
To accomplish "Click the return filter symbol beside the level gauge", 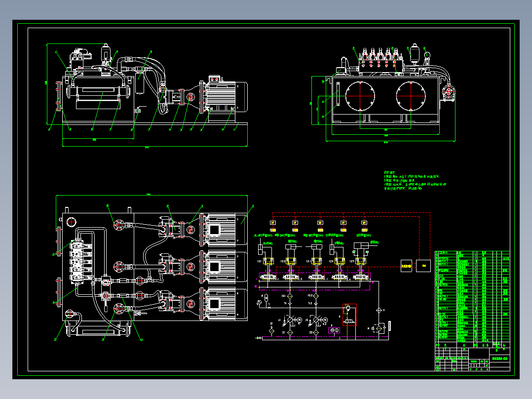I will click(x=379, y=328).
